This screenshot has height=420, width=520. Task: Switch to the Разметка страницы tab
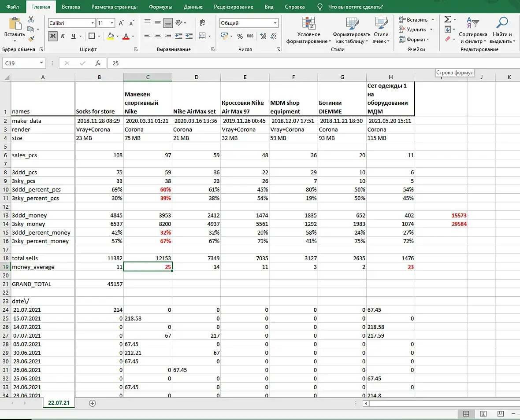point(115,7)
